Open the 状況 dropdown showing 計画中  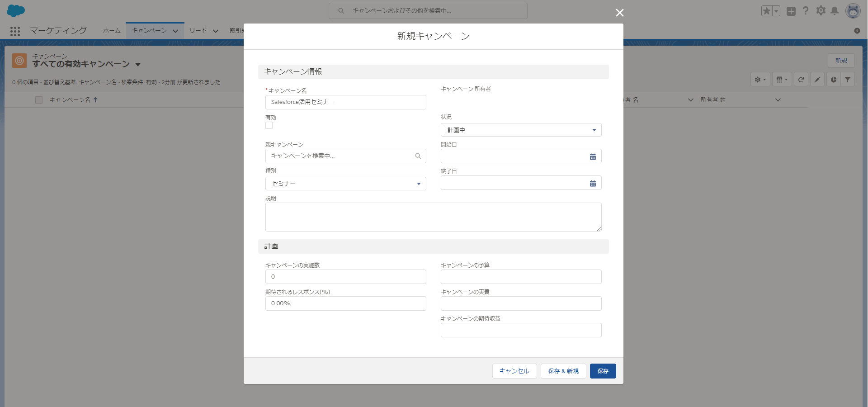521,130
